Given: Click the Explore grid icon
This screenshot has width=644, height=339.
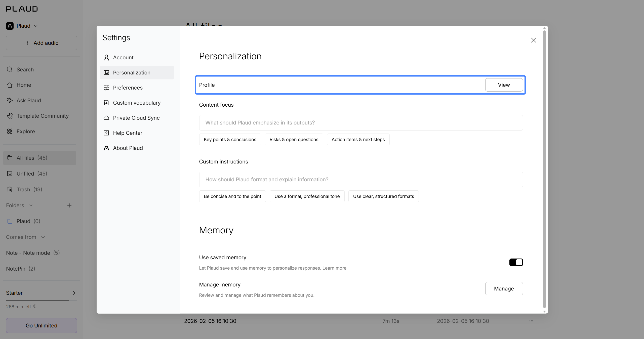Looking at the screenshot, I should [x=10, y=131].
